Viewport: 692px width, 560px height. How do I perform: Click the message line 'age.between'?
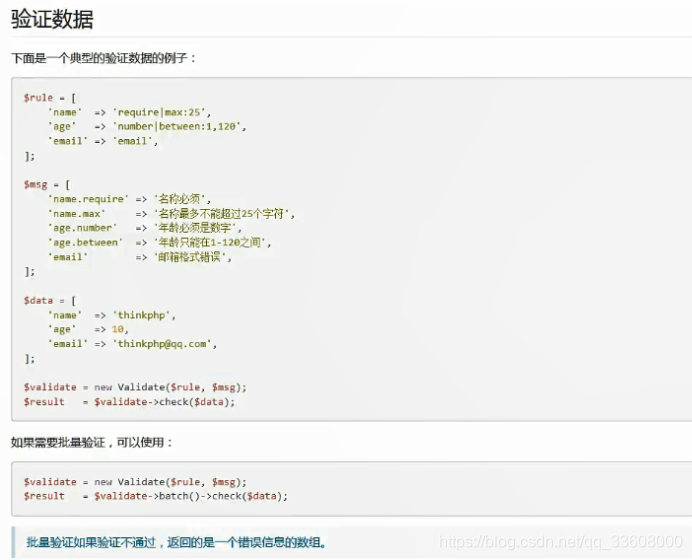[159, 242]
